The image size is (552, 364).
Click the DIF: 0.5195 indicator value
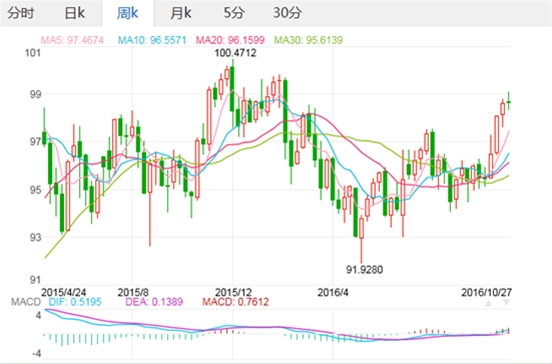pyautogui.click(x=75, y=302)
